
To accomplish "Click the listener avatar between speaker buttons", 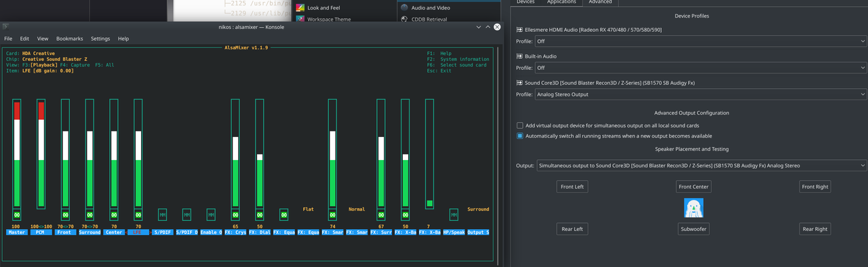I will click(694, 207).
